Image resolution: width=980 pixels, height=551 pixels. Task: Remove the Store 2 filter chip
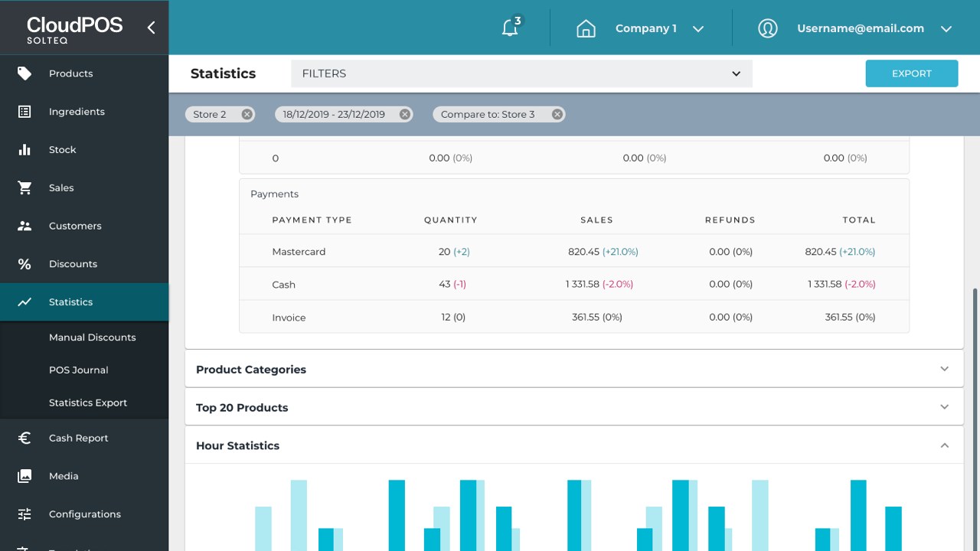point(247,114)
